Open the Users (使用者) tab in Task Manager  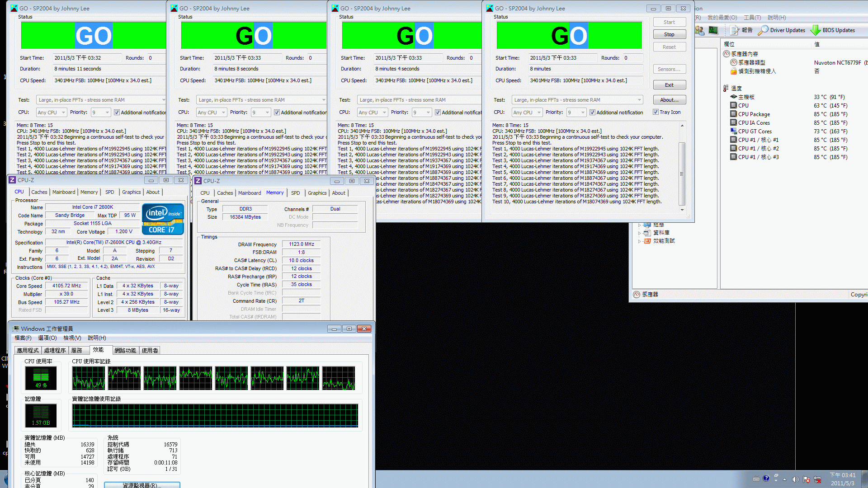pyautogui.click(x=150, y=351)
